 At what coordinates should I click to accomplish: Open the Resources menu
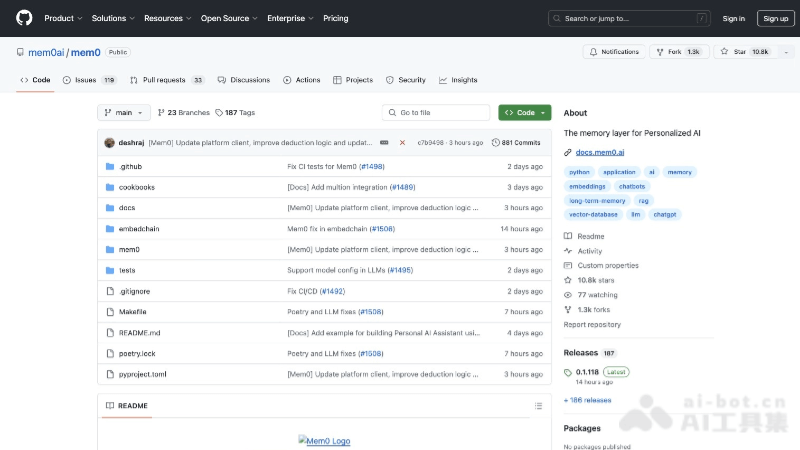(x=167, y=18)
